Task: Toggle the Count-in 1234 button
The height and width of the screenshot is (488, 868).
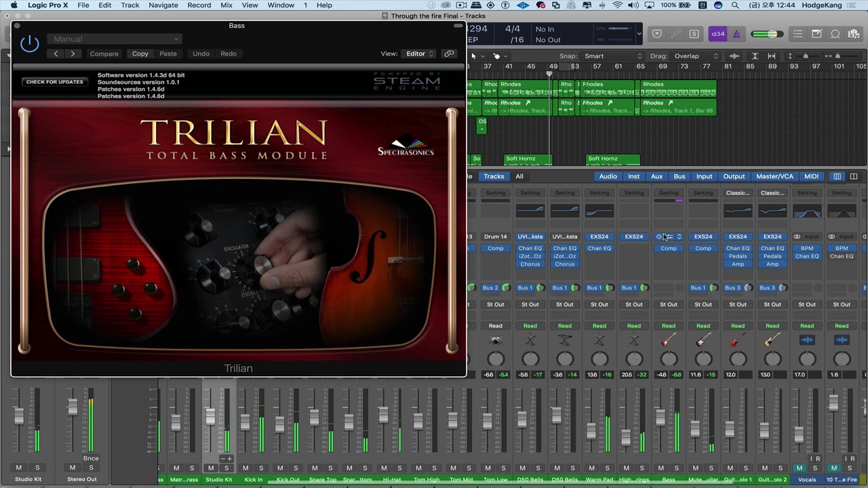Action: click(717, 34)
